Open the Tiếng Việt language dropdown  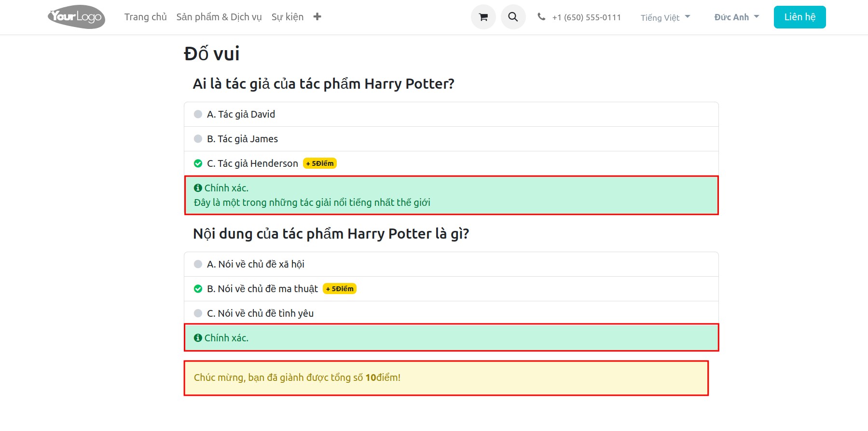pyautogui.click(x=665, y=17)
